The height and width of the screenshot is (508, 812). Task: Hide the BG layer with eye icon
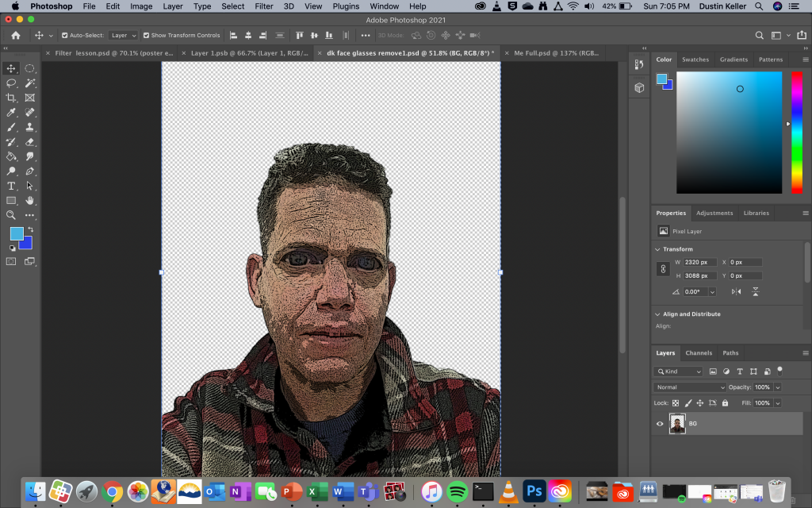pyautogui.click(x=660, y=424)
